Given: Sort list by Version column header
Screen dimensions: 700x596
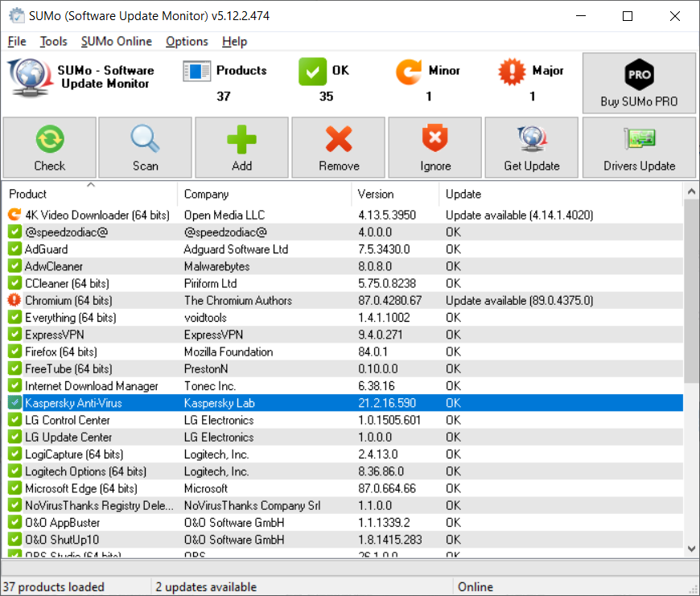Looking at the screenshot, I should click(395, 194).
